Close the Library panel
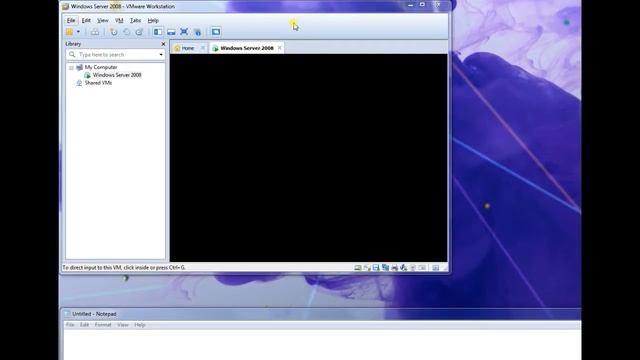 163,44
